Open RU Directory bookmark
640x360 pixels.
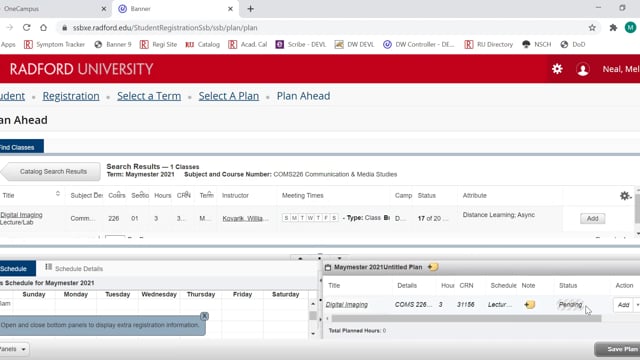pyautogui.click(x=489, y=44)
